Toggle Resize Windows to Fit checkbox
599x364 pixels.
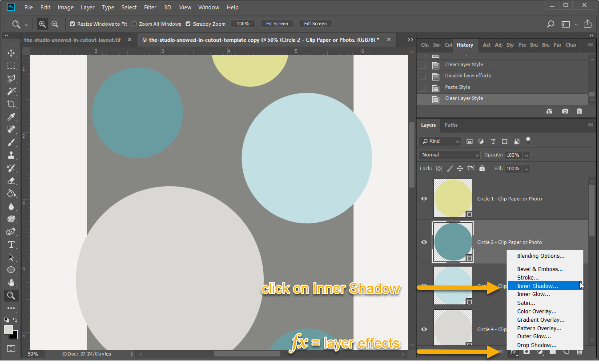pyautogui.click(x=72, y=24)
